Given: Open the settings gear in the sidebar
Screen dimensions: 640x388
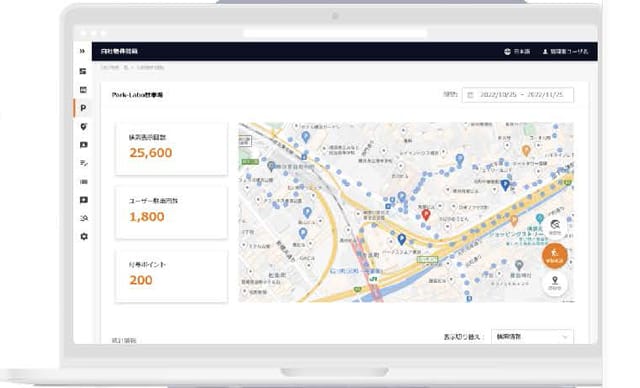Looking at the screenshot, I should click(84, 236).
